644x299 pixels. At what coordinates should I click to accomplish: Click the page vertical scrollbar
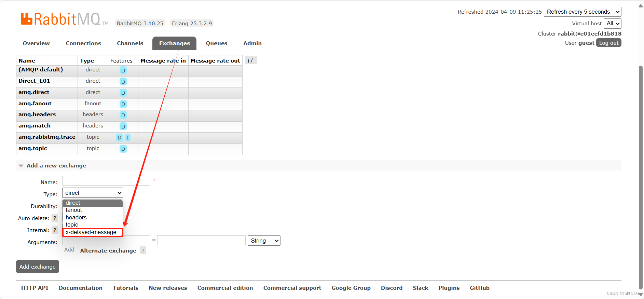[x=641, y=178]
